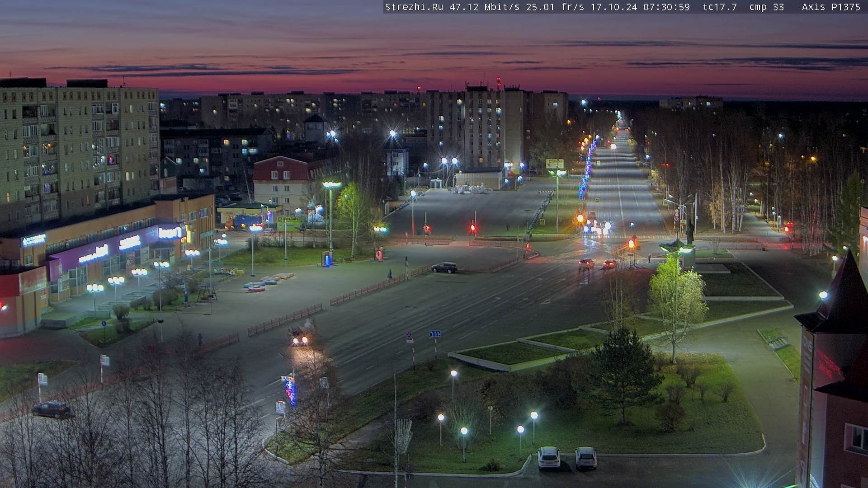Click the cmp 33 compression value
Image resolution: width=868 pixels, height=488 pixels.
tap(767, 7)
